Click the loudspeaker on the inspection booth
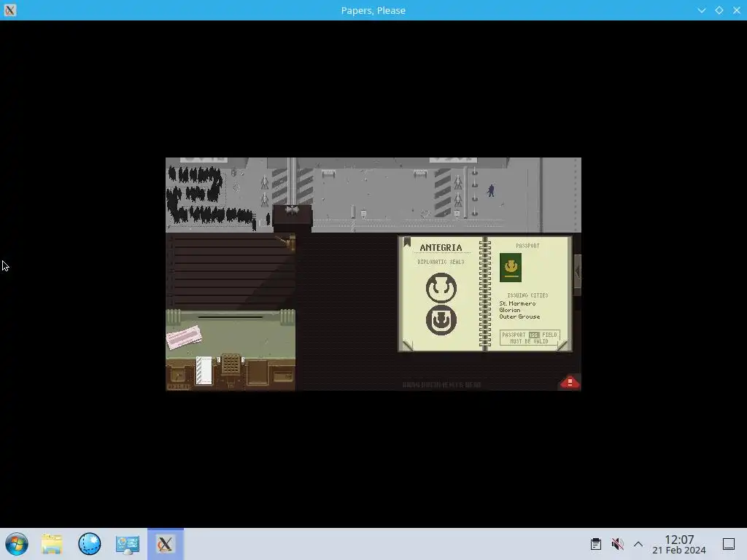747x560 pixels. (292, 209)
